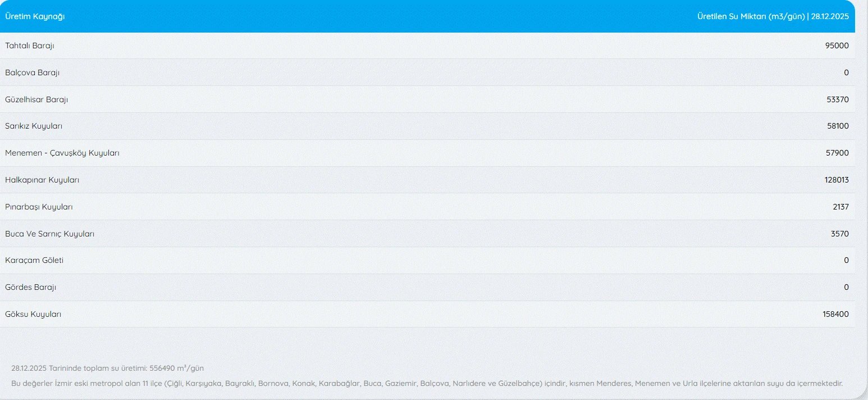Select the Sarıkız Kuyuları row
The image size is (868, 400).
coord(427,126)
